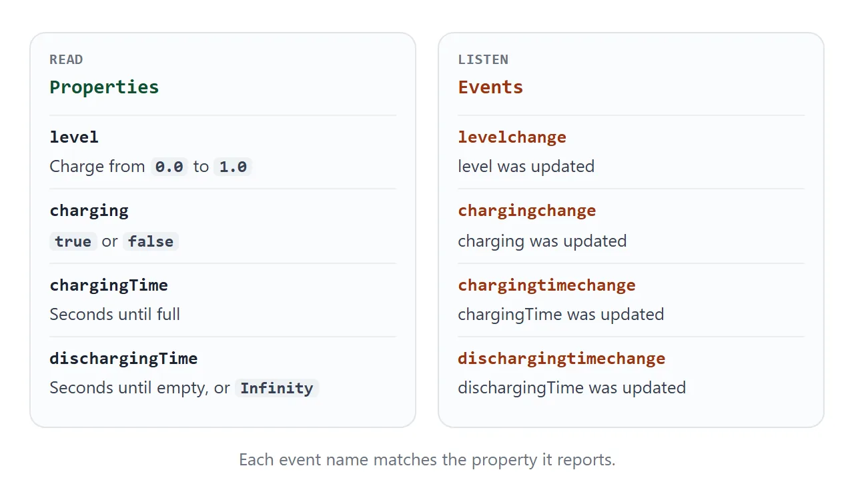The height and width of the screenshot is (504, 854).
Task: Click the dischargingTime was updated description
Action: [572, 387]
